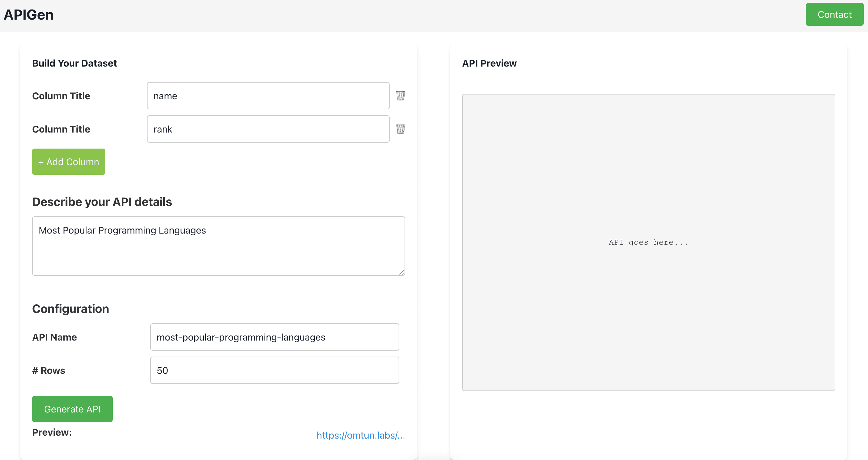Edit the API details description textarea

point(218,246)
